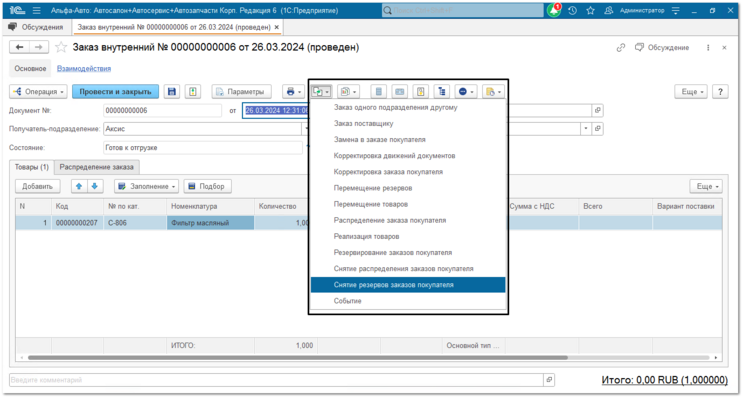
Task: Click the Итого: 0,00 RUB link
Action: click(664, 380)
